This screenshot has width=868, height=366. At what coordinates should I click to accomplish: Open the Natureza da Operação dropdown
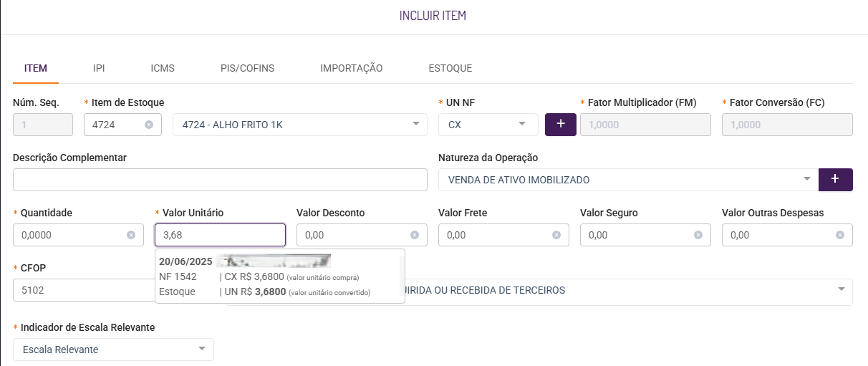(x=807, y=180)
